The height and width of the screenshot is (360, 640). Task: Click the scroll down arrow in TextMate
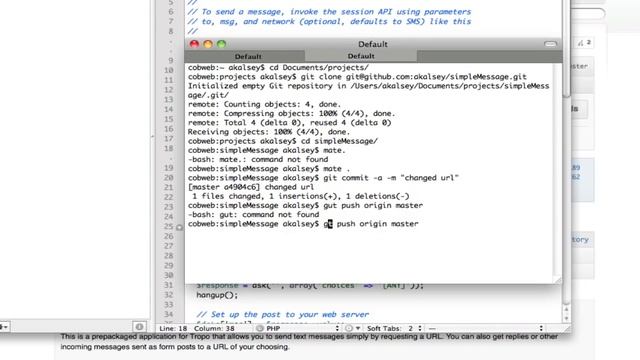click(x=566, y=318)
